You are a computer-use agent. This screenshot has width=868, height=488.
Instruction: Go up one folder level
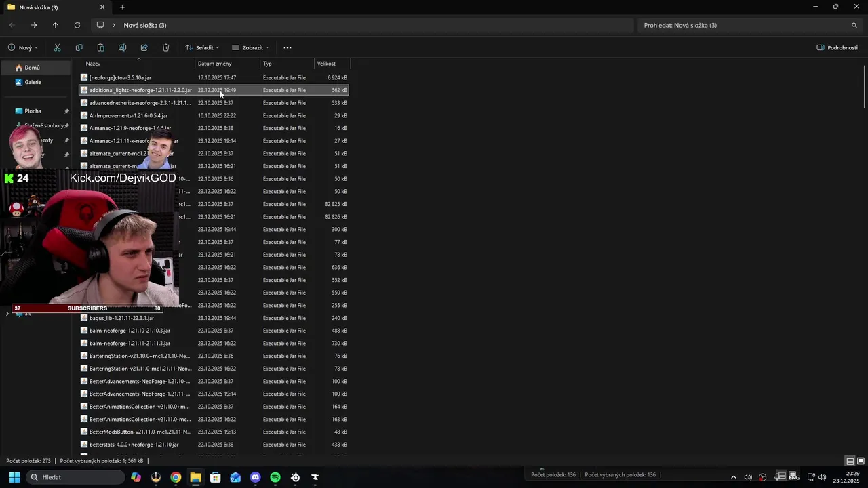(x=56, y=25)
